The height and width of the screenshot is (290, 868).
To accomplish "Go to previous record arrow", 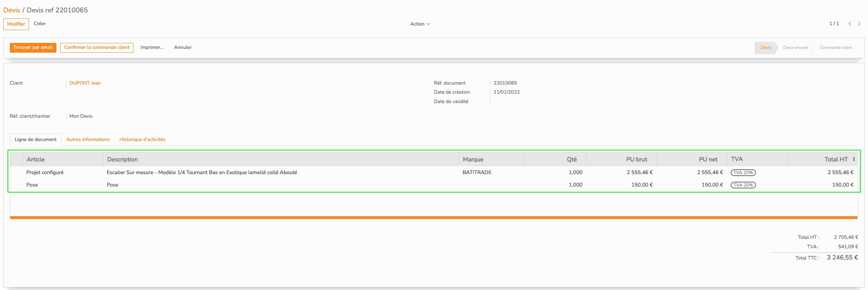I will (850, 24).
